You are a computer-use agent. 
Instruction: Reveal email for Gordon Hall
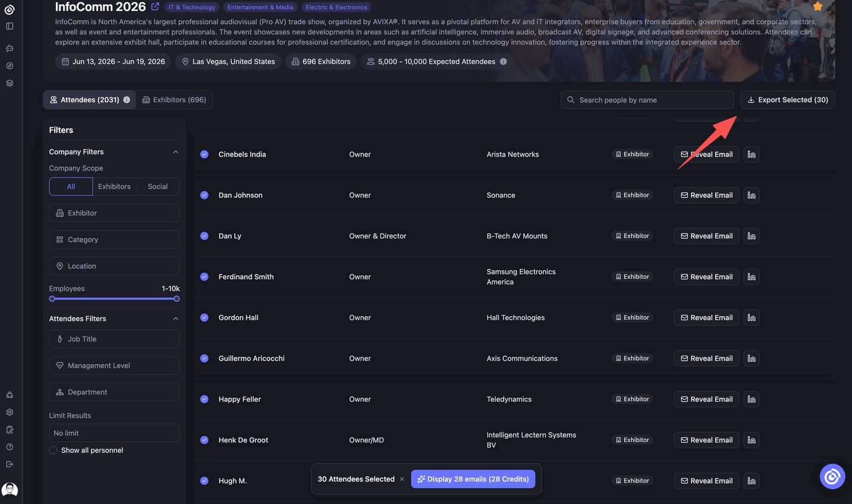point(706,318)
